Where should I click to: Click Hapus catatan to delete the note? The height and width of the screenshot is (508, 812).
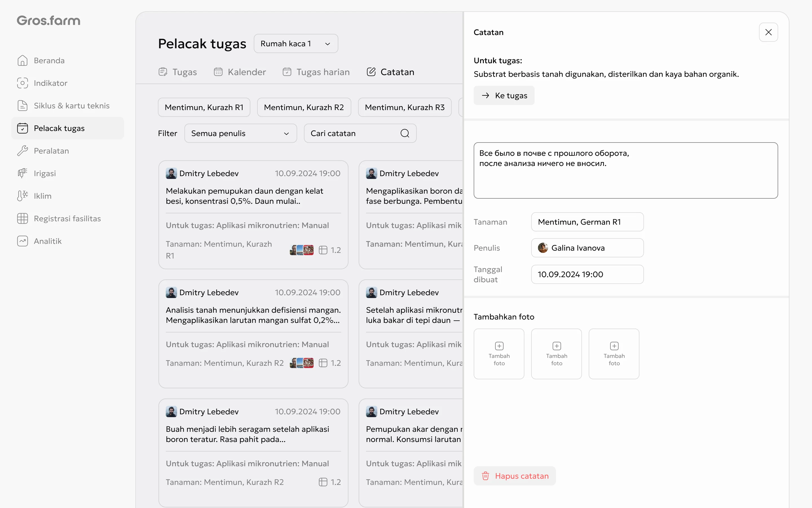click(x=514, y=476)
